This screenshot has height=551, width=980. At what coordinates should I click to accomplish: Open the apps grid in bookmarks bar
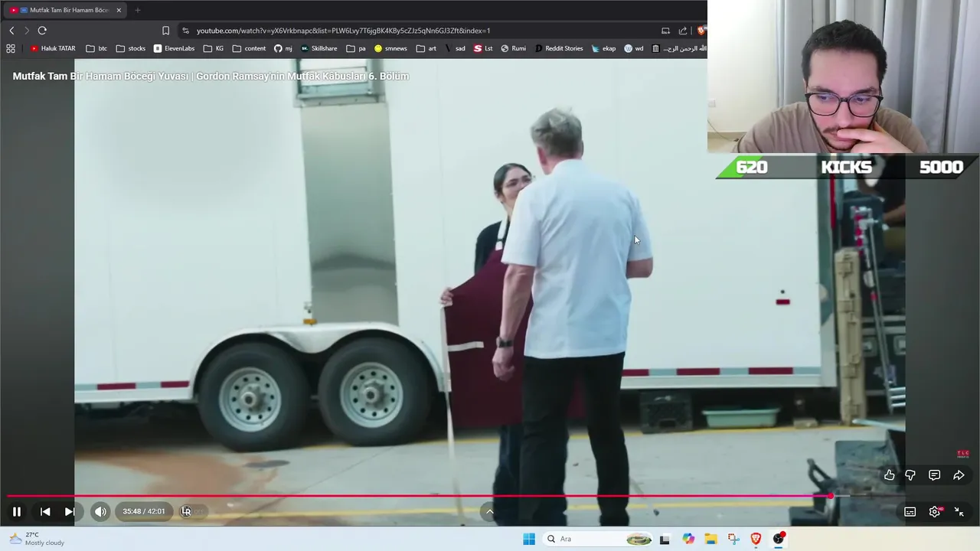coord(11,48)
